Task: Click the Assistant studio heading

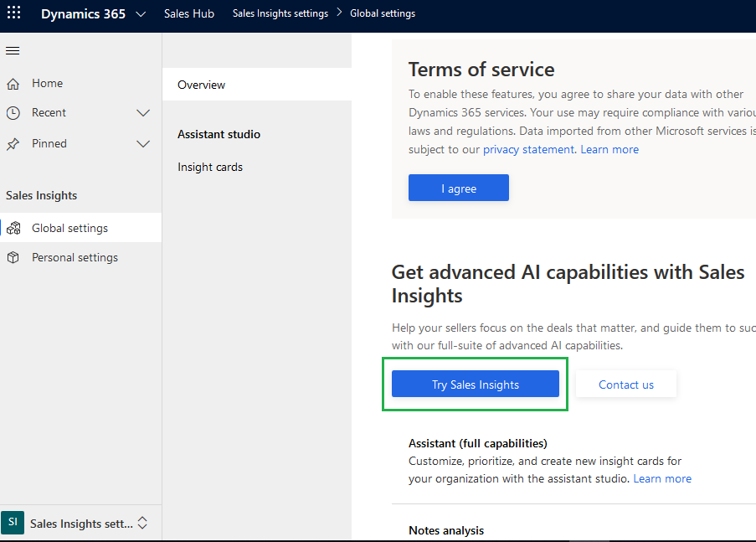Action: 219,134
